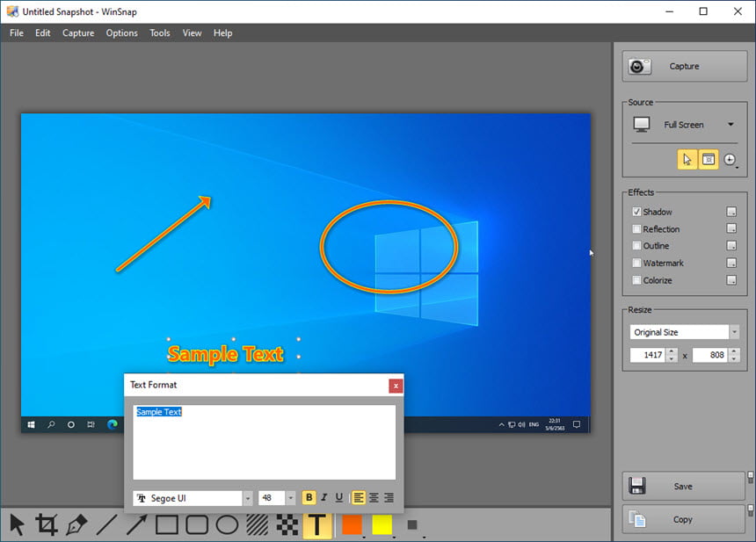Toggle Underline formatting in Text Format
756x542 pixels.
point(339,498)
